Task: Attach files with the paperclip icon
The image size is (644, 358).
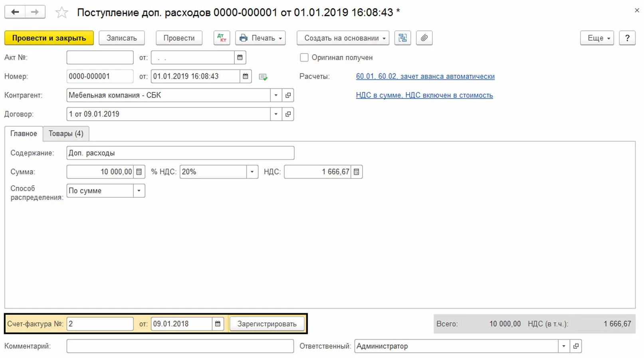Action: [x=424, y=38]
